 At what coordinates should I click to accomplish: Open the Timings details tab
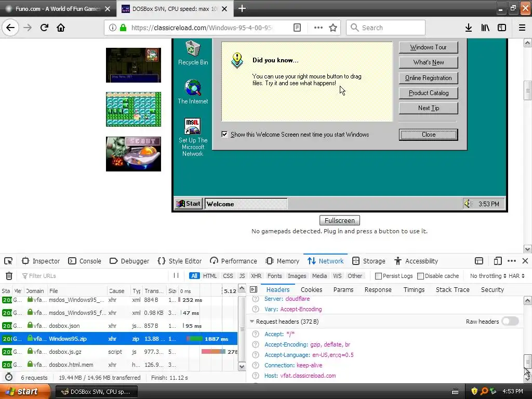414,289
